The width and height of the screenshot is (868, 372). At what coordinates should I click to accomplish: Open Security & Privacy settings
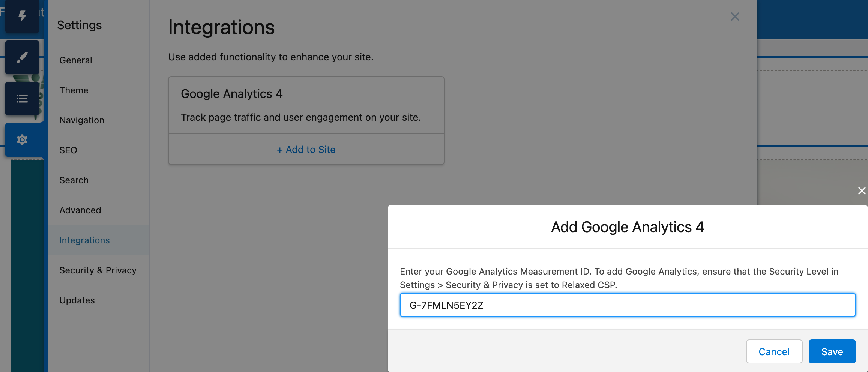point(98,270)
